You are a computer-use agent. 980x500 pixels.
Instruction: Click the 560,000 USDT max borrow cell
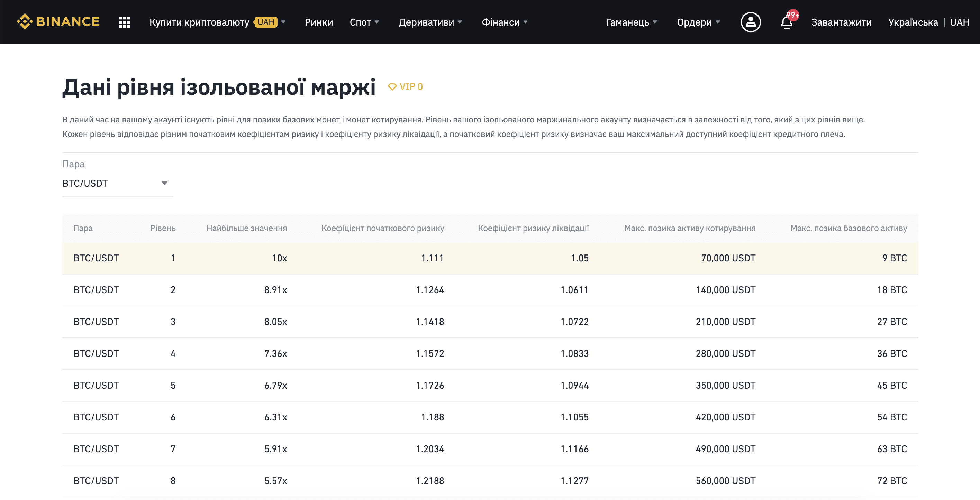point(726,481)
